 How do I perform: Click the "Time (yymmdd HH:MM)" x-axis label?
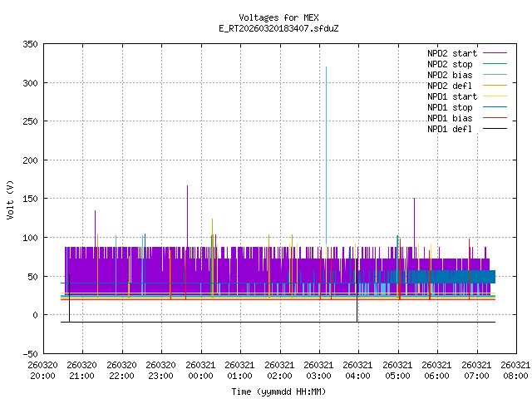tap(278, 390)
